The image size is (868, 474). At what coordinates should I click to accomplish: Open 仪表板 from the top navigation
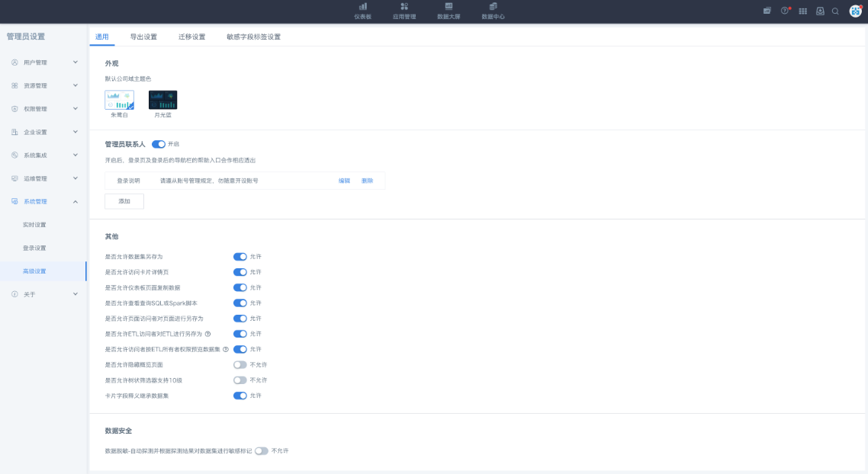pos(362,10)
